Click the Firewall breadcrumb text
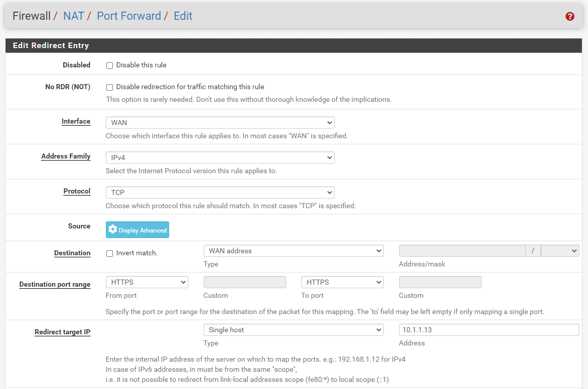 point(31,16)
